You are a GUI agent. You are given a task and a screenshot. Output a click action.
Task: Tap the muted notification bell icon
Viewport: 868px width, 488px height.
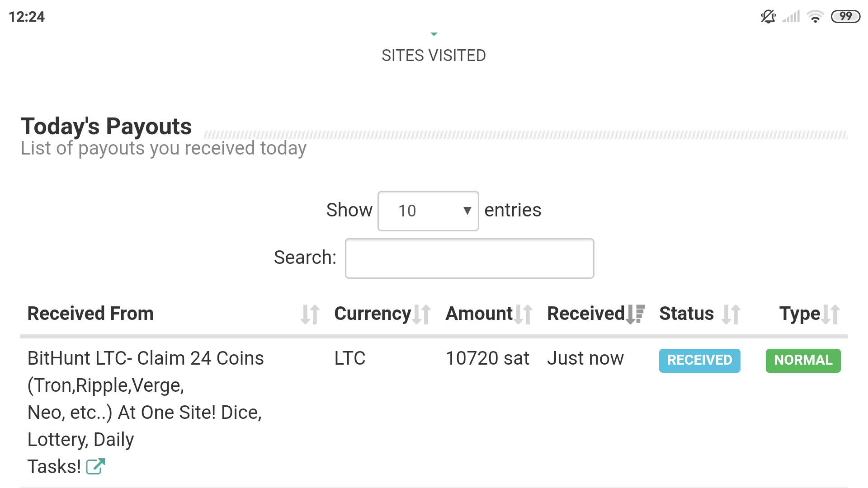[x=768, y=17]
